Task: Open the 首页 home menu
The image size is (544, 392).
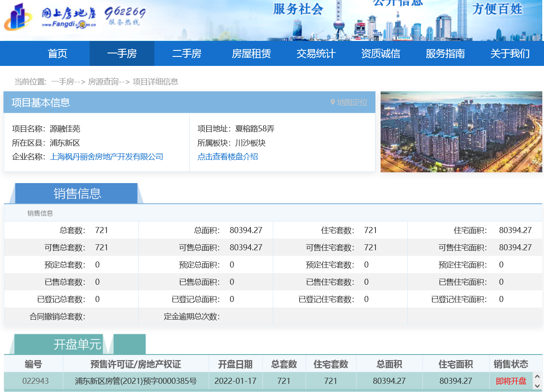Action: [57, 54]
